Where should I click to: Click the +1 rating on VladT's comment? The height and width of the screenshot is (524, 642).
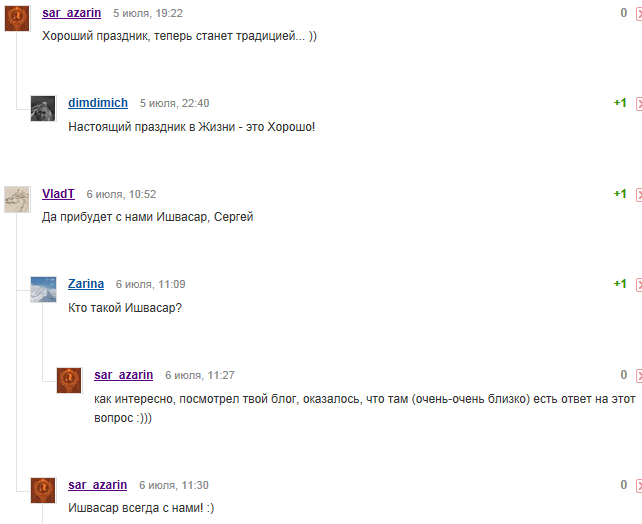620,194
